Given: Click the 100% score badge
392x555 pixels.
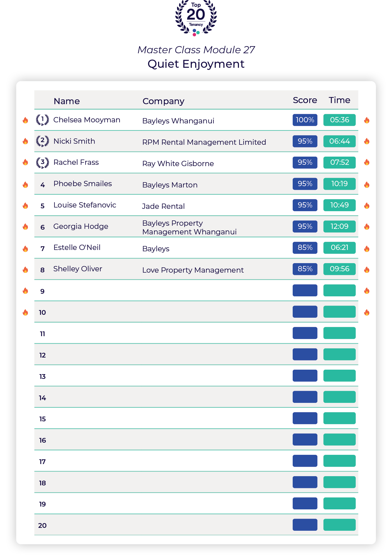Looking at the screenshot, I should 305,120.
